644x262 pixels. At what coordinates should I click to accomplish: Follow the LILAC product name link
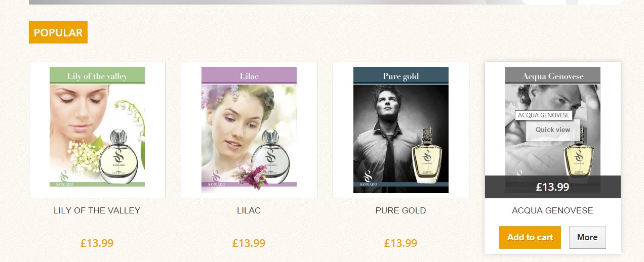pyautogui.click(x=249, y=210)
